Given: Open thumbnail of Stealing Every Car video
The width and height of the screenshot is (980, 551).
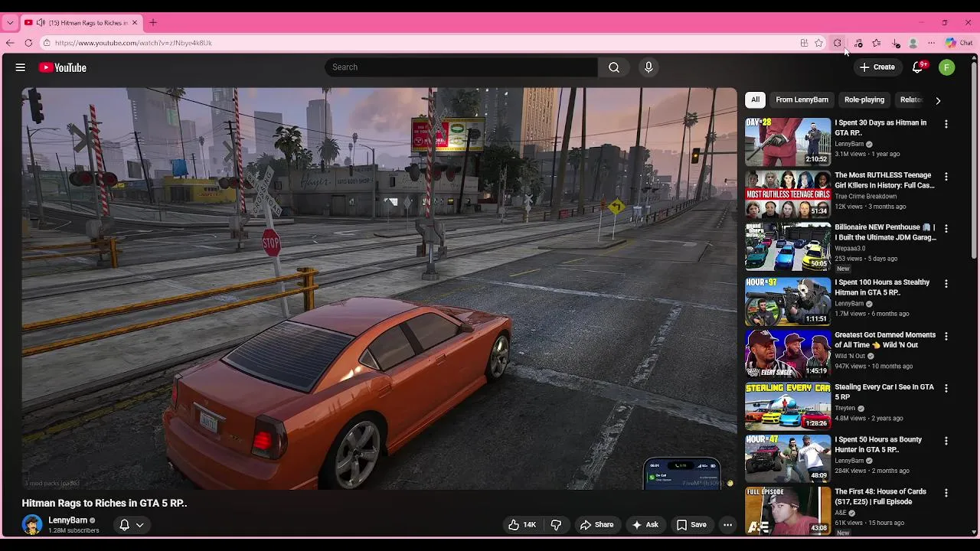Looking at the screenshot, I should tap(788, 406).
